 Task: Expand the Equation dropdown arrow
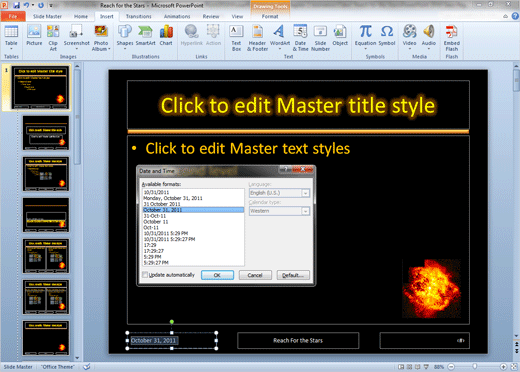365,49
